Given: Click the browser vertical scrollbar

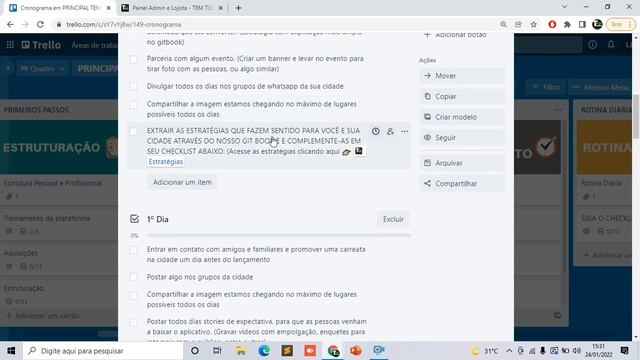Looking at the screenshot, I should click(x=636, y=116).
